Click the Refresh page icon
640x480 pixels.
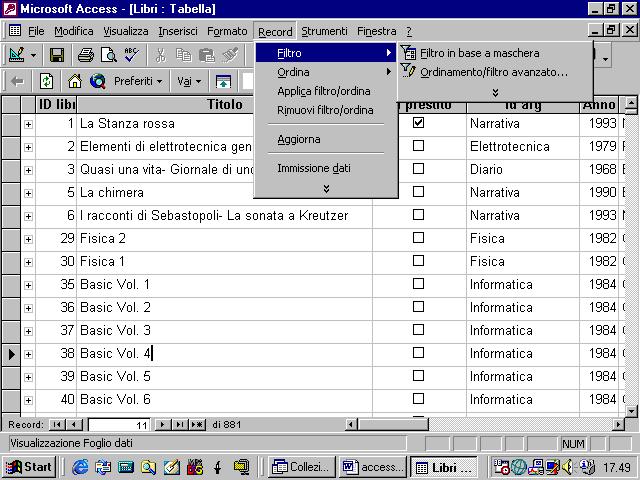tap(47, 81)
